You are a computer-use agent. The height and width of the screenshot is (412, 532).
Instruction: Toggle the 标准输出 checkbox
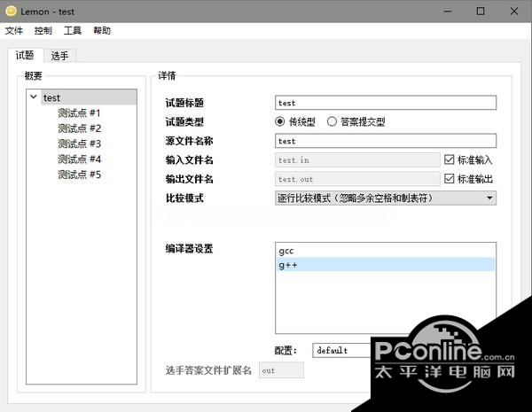(x=468, y=179)
